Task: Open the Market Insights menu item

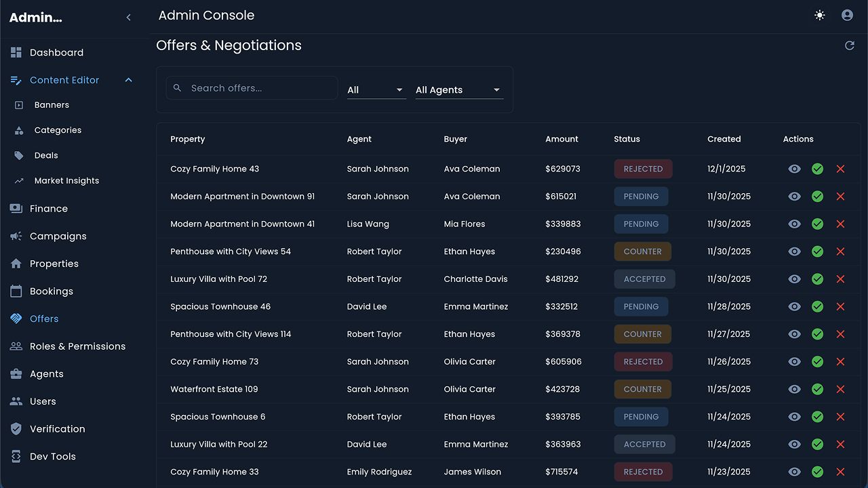Action: pyautogui.click(x=66, y=181)
